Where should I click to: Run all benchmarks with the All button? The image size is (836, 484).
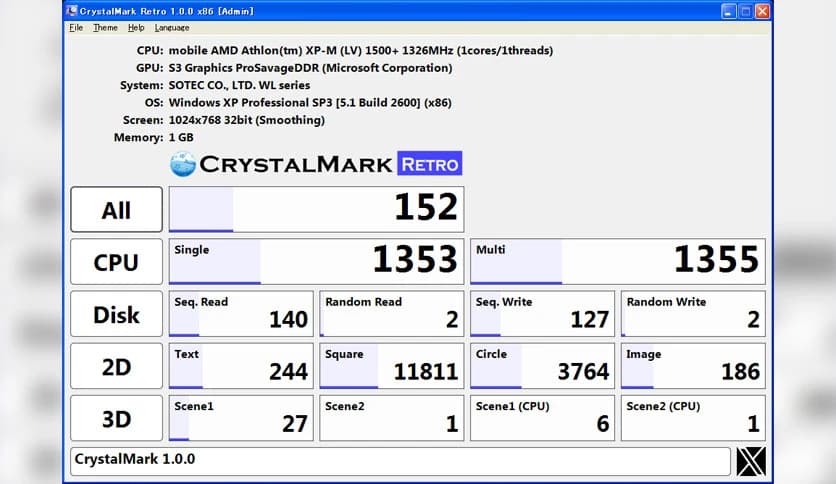click(x=116, y=209)
